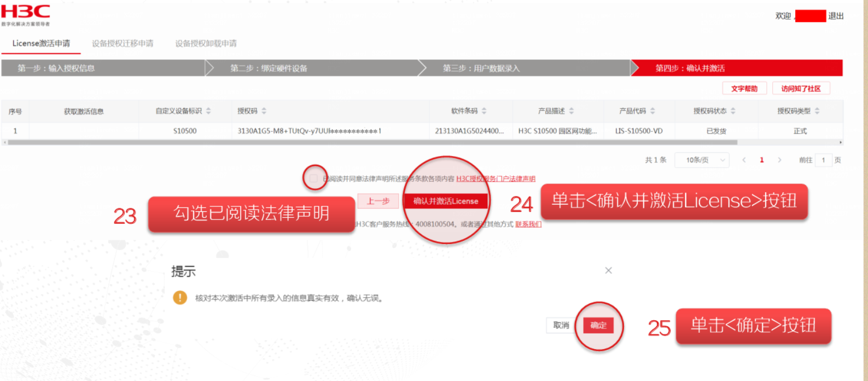868x381 pixels.
Task: Sort by 授权码 column arrows
Action: [264, 111]
